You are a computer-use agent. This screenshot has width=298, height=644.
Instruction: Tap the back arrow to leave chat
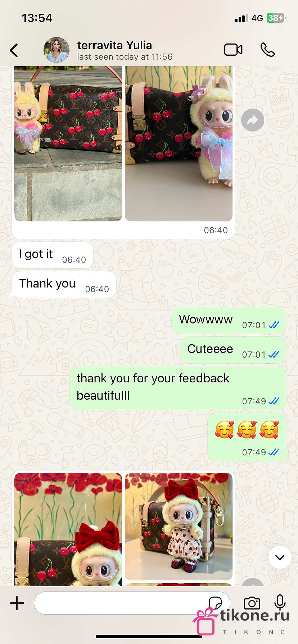click(14, 50)
